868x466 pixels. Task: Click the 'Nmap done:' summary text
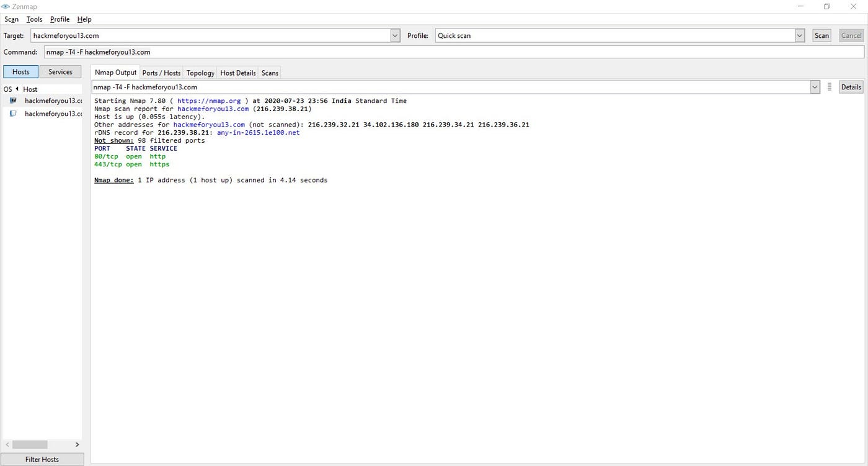(x=113, y=180)
